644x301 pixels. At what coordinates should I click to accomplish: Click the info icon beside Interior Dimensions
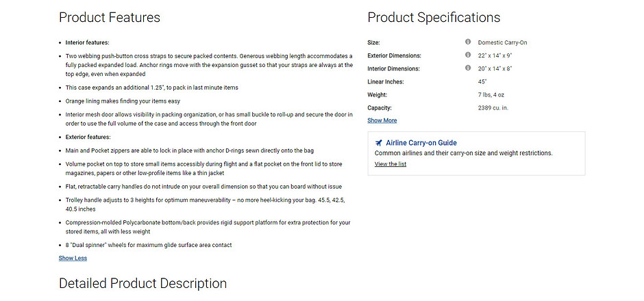[468, 68]
